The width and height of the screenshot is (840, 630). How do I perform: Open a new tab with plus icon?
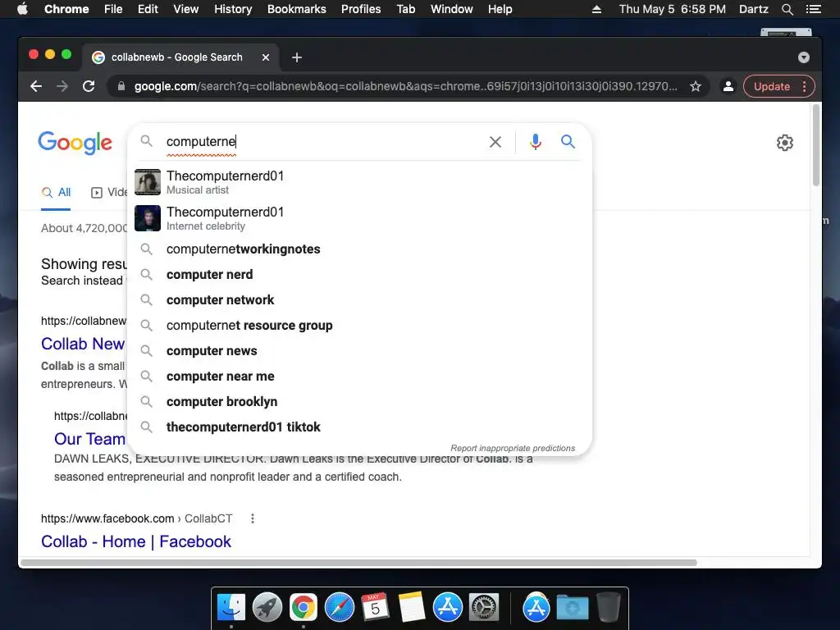(x=297, y=57)
